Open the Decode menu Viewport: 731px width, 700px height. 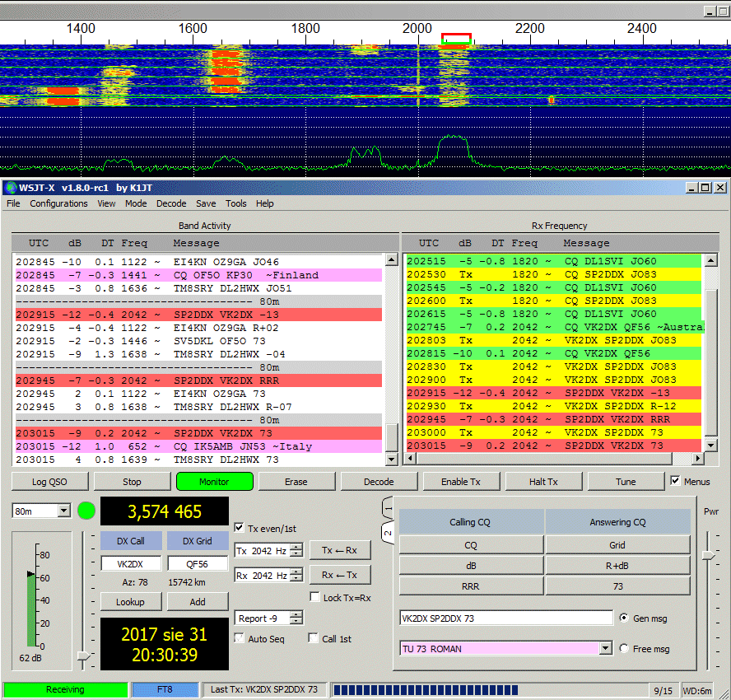(171, 203)
